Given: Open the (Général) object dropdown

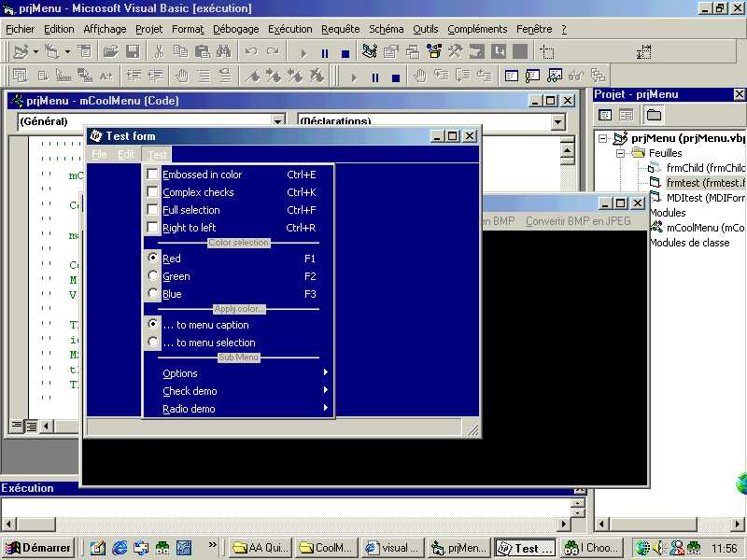Looking at the screenshot, I should pyautogui.click(x=277, y=121).
